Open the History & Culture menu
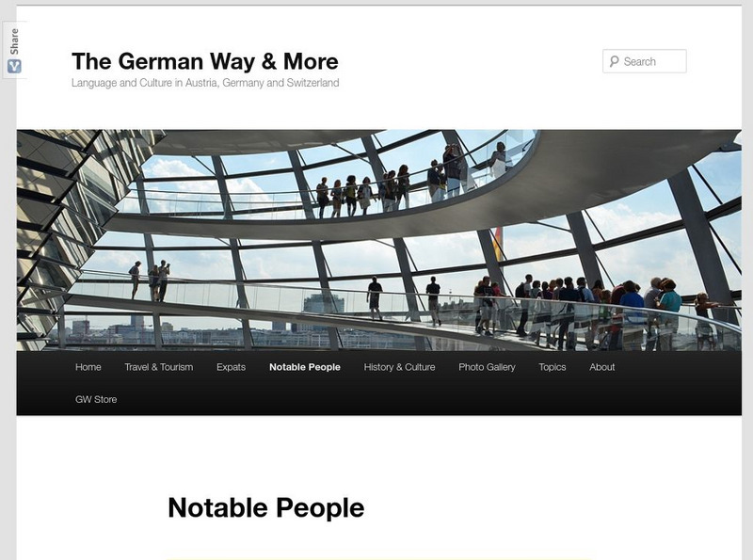 click(x=399, y=367)
